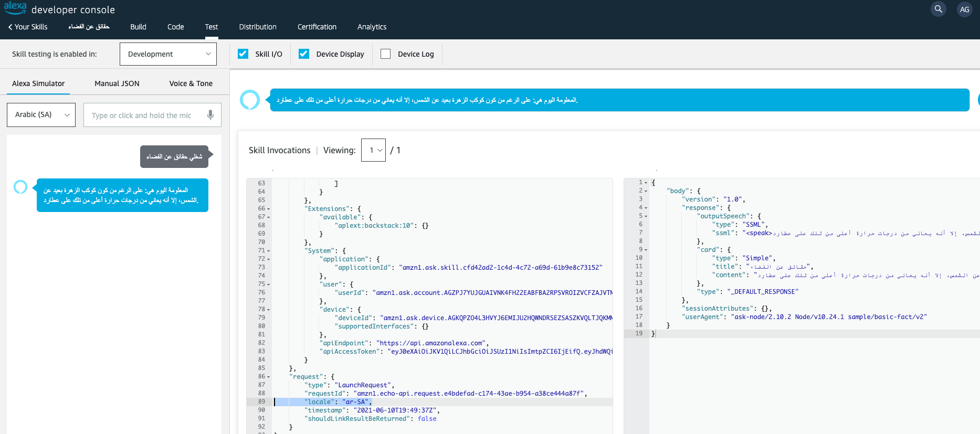Click the Alexa logo in header
Viewport: 980px width, 434px height.
click(x=15, y=8)
